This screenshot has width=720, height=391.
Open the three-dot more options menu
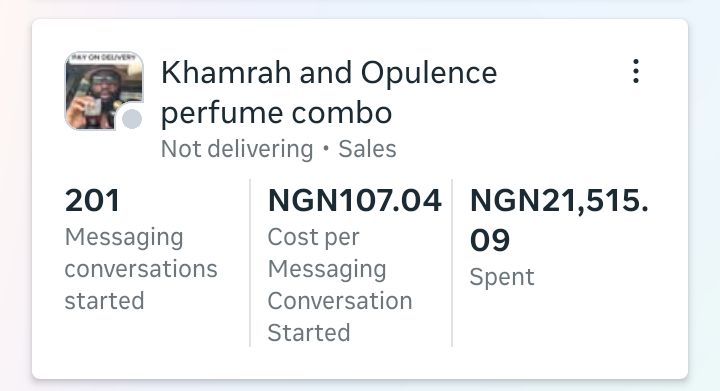[636, 71]
